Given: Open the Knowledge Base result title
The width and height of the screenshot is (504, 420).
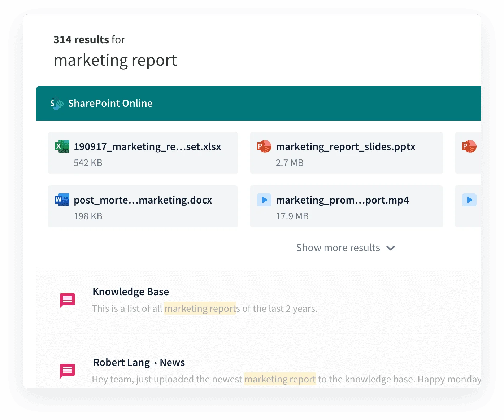Looking at the screenshot, I should (x=131, y=292).
